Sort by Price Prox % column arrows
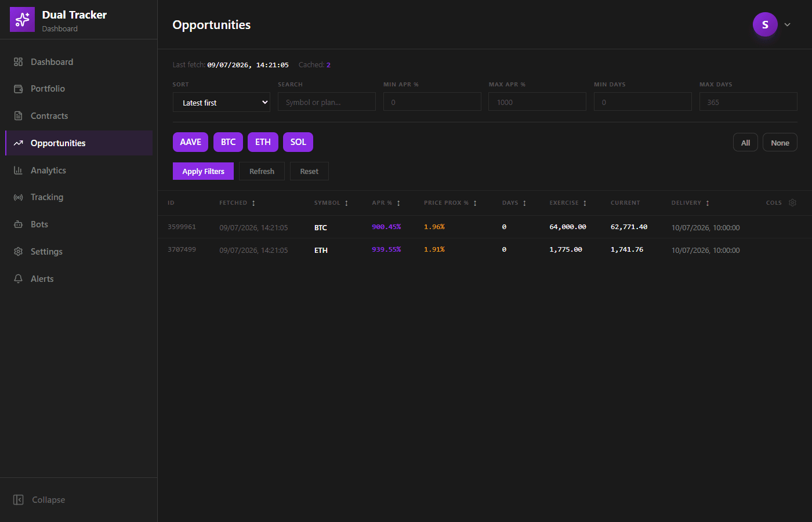 tap(475, 203)
